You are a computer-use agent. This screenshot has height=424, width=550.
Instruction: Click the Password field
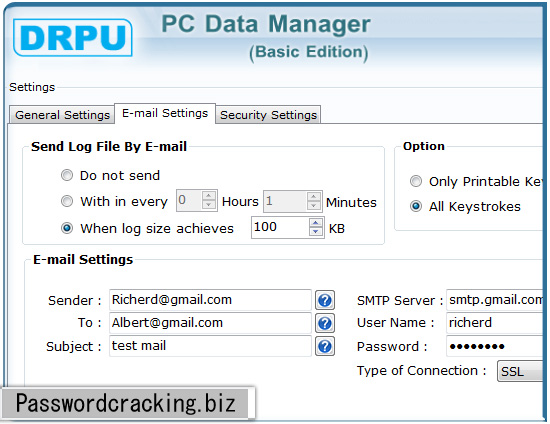tap(495, 346)
